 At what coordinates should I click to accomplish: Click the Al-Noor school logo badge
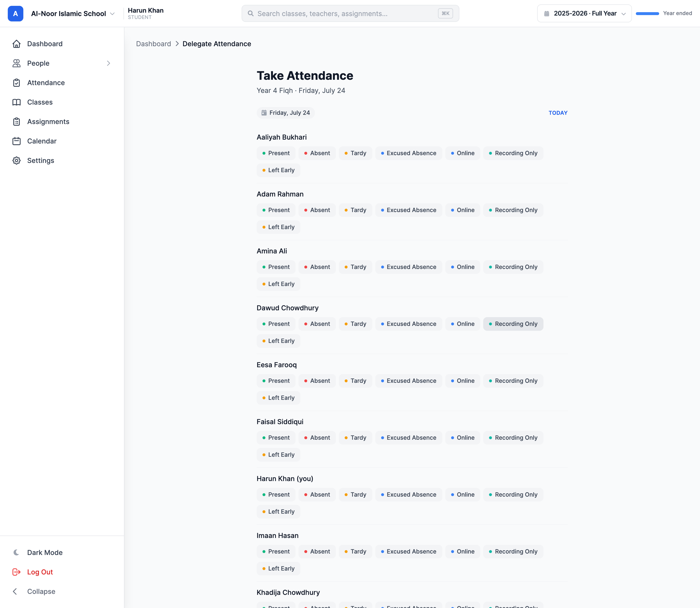(16, 14)
